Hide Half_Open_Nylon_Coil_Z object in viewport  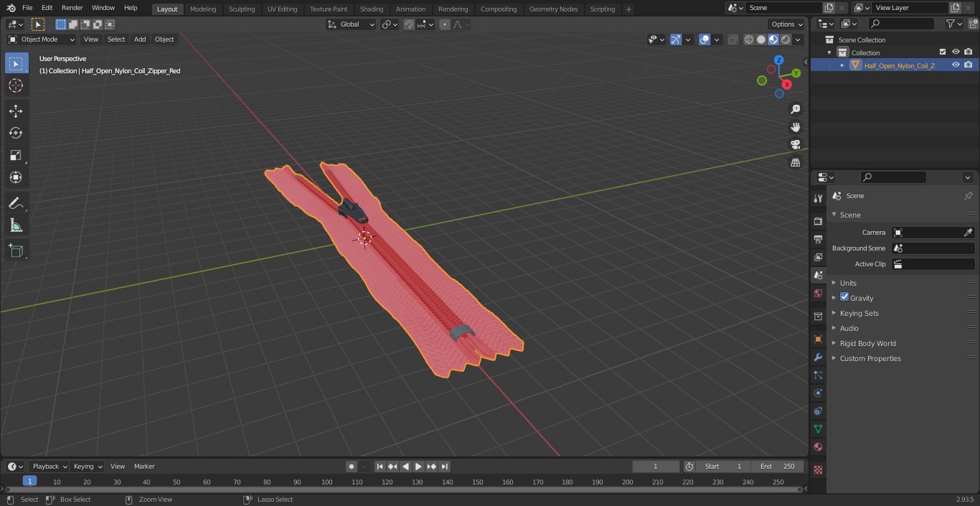tap(956, 65)
